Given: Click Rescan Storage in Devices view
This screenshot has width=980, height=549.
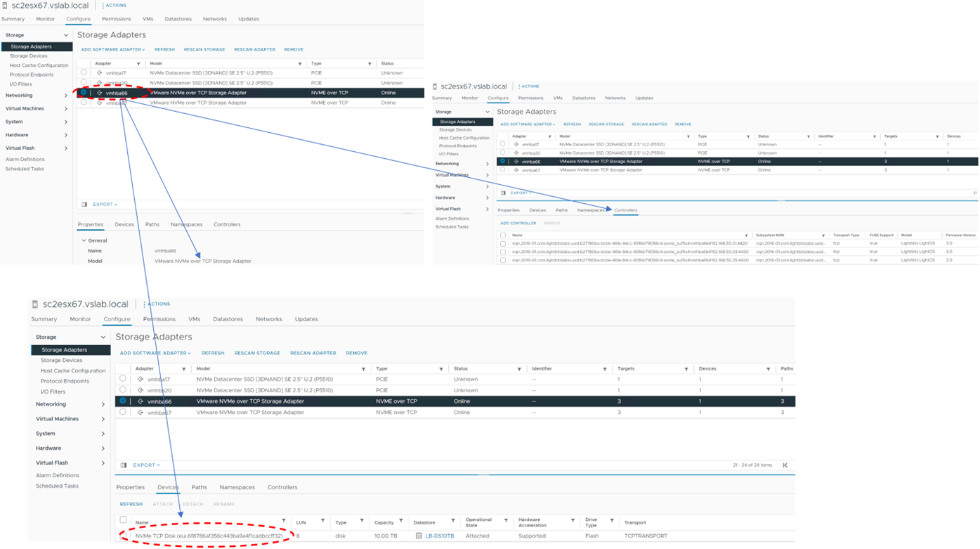Looking at the screenshot, I should tap(257, 354).
